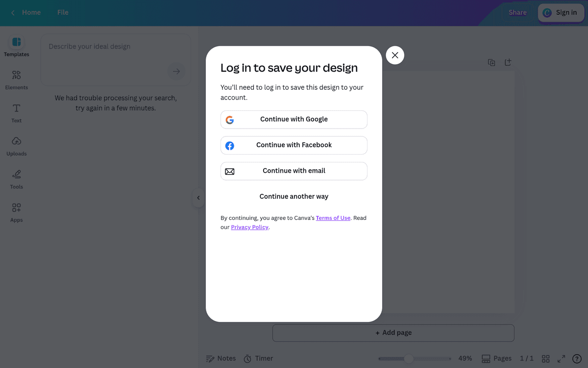Click the Describe your ideal design field
The height and width of the screenshot is (368, 588).
(x=116, y=59)
